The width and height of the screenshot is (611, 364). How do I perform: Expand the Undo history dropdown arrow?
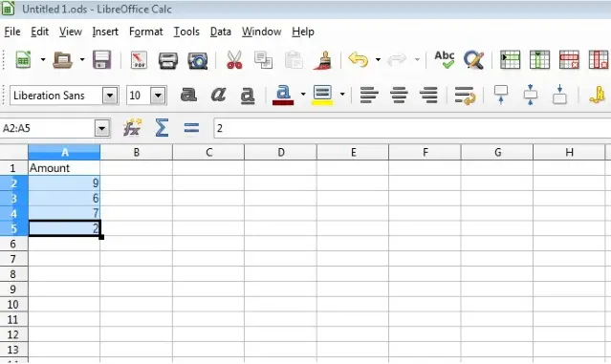click(378, 60)
